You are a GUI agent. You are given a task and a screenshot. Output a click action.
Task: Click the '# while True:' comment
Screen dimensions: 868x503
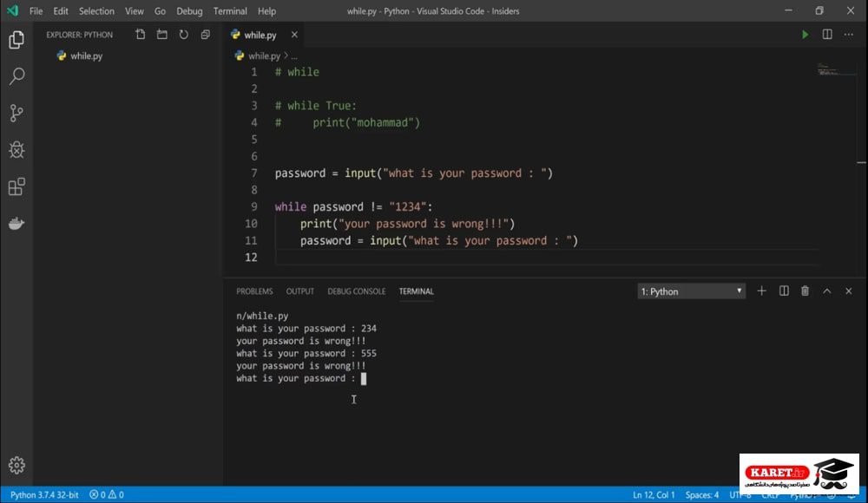[316, 106]
